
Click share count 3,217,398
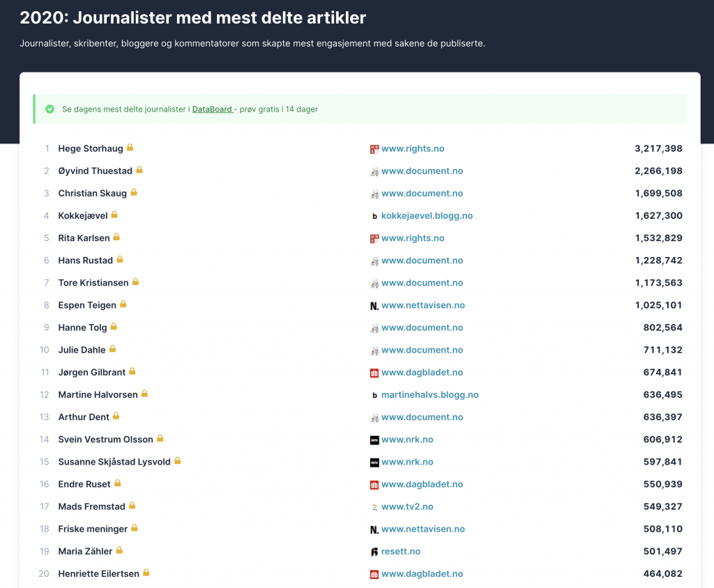pyautogui.click(x=658, y=148)
